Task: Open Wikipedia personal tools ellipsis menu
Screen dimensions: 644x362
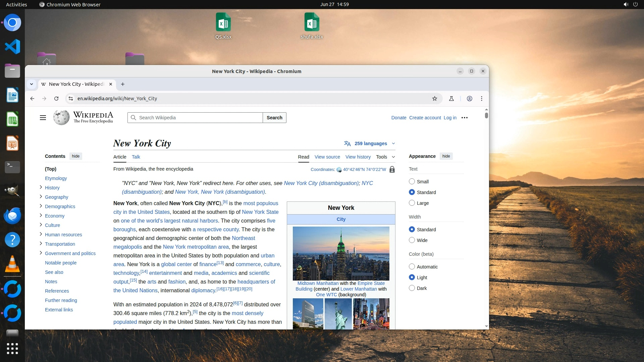Action: (465, 118)
